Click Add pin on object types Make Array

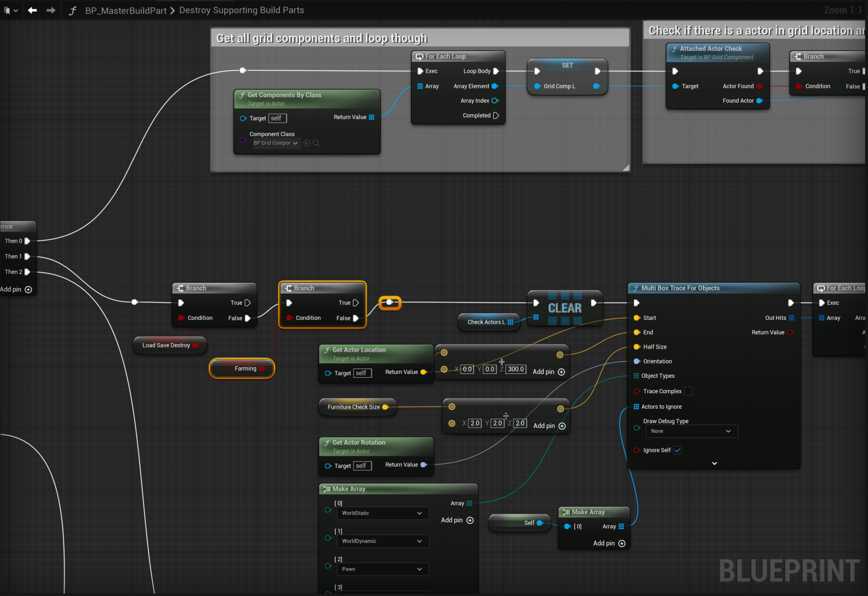(x=457, y=520)
